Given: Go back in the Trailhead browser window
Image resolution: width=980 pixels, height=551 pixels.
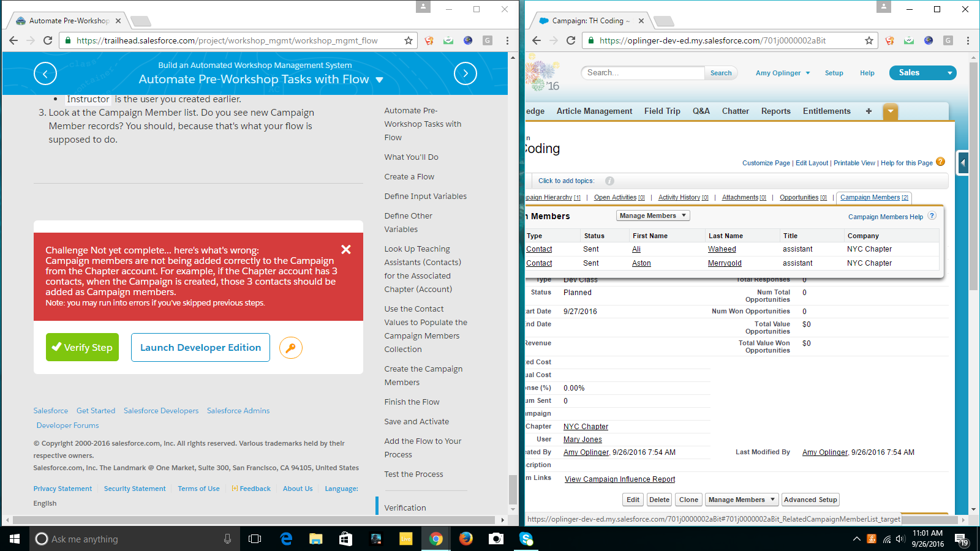Looking at the screenshot, I should coord(13,40).
